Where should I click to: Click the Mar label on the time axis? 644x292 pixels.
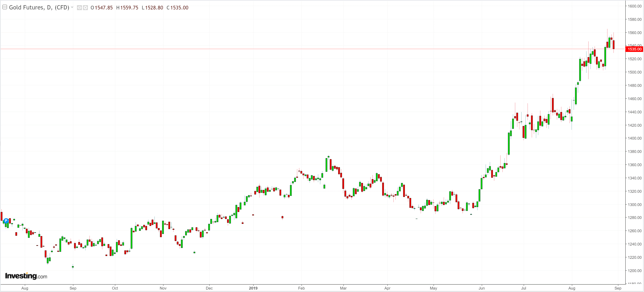[343, 288]
